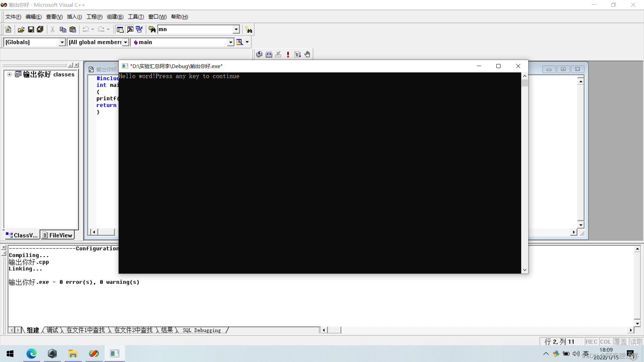Image resolution: width=644 pixels, height=362 pixels.
Task: Click the New Text File icon
Action: (7, 29)
